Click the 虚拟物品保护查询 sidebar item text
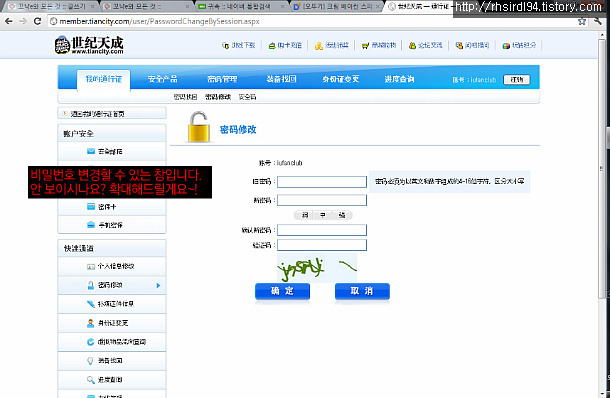The width and height of the screenshot is (610, 398). [121, 342]
